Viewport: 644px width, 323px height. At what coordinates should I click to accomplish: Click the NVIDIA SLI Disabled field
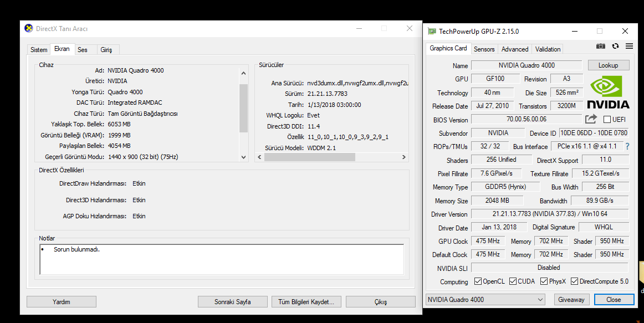(549, 268)
